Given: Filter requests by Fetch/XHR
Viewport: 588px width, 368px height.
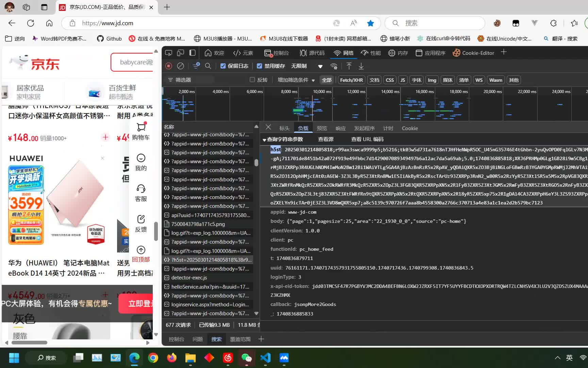Looking at the screenshot, I should pos(351,80).
